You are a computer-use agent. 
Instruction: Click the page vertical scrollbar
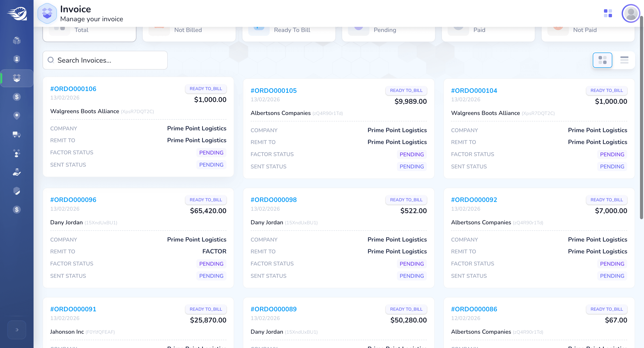click(642, 117)
